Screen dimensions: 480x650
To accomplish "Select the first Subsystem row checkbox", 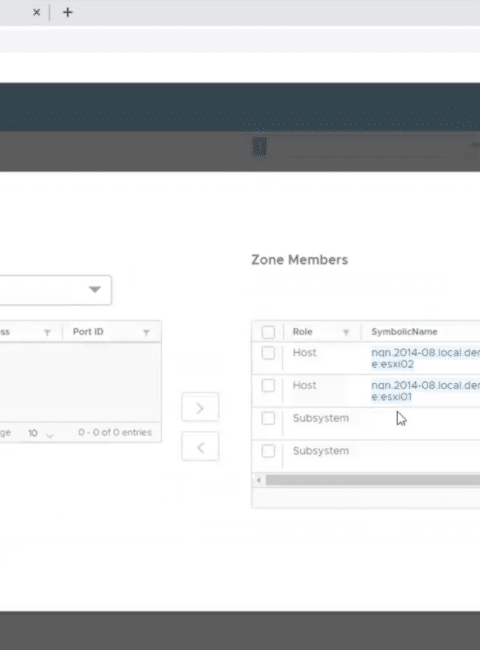I will (268, 418).
